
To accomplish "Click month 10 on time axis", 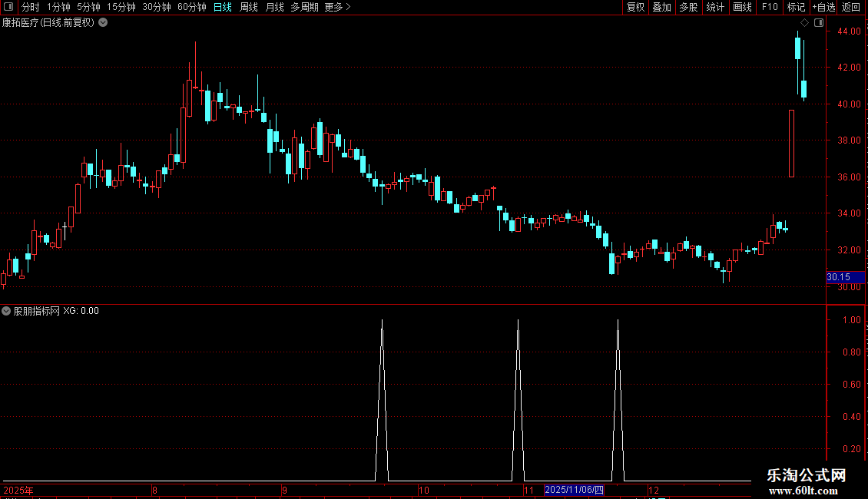I will [423, 490].
